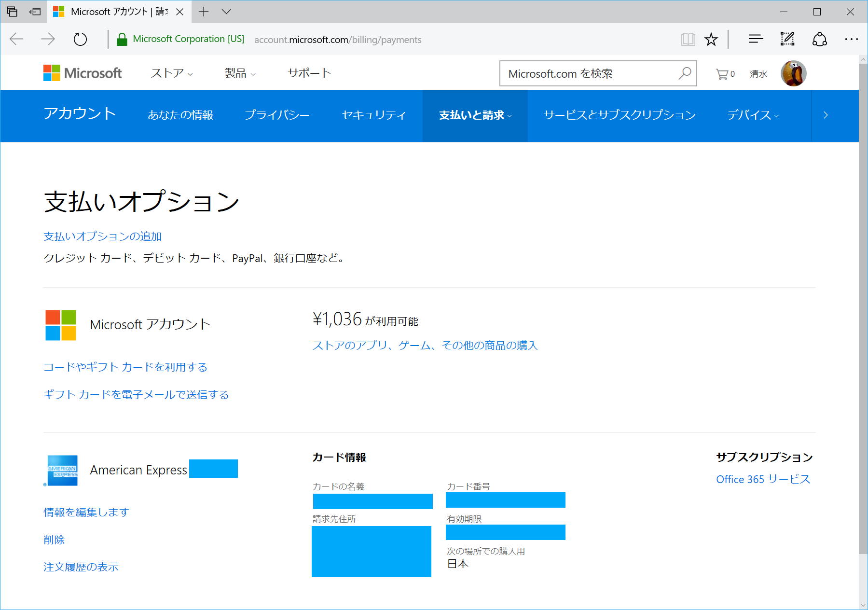
Task: Click the 日本 purchase region text
Action: (458, 564)
